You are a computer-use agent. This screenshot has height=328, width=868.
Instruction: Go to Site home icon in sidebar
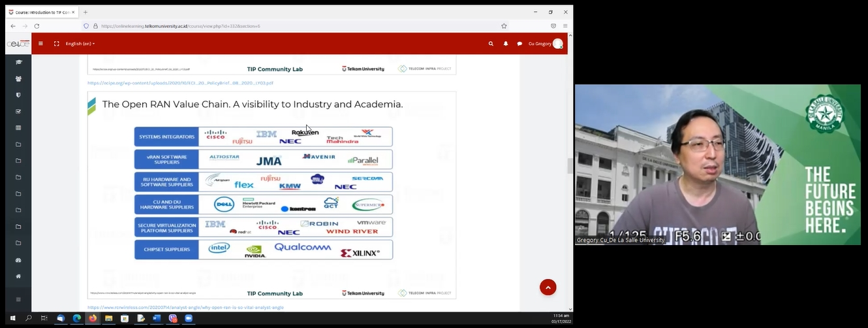point(18,276)
